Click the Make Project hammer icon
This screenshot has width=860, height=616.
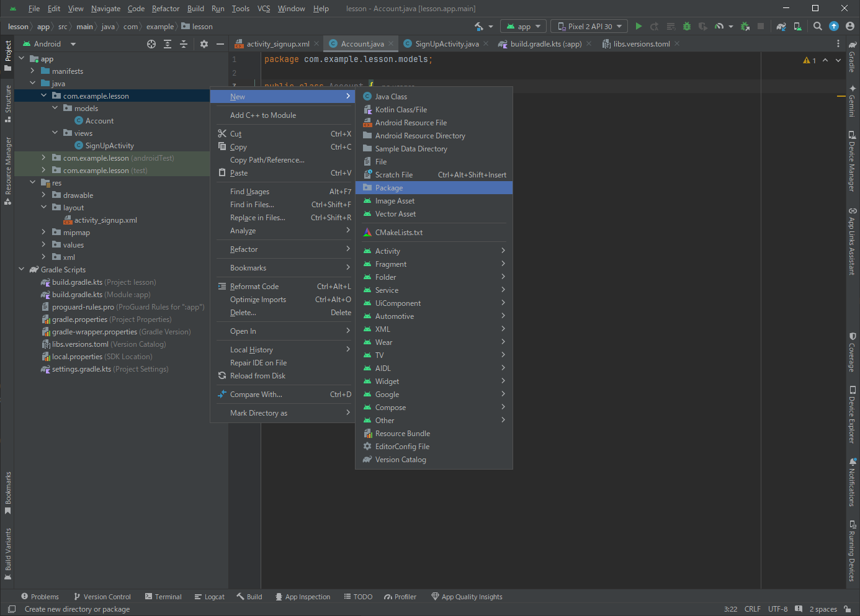click(x=479, y=26)
